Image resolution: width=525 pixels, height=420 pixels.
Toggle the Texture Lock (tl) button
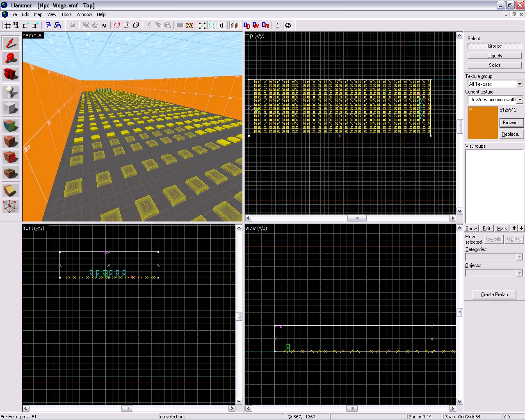tap(221, 25)
